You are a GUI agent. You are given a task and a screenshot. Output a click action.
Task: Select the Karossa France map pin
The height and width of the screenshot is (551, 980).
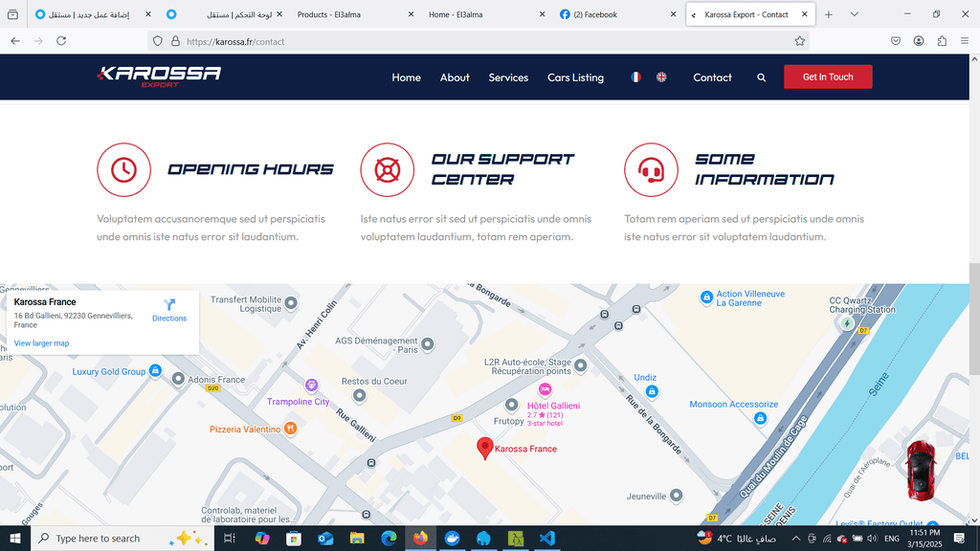point(485,448)
